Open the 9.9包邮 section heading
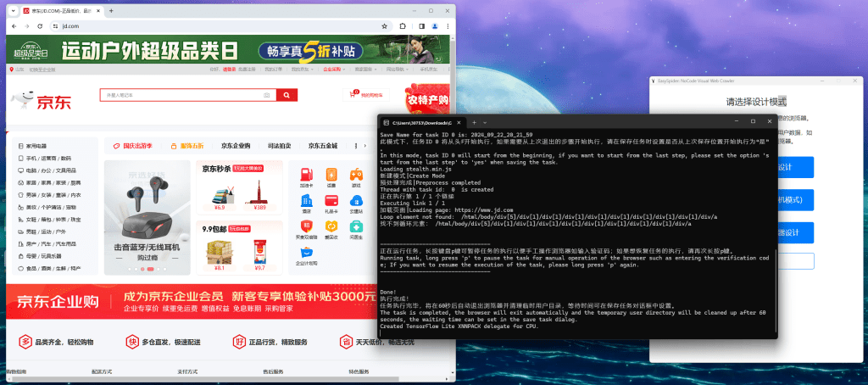This screenshot has height=385, width=868. point(214,228)
